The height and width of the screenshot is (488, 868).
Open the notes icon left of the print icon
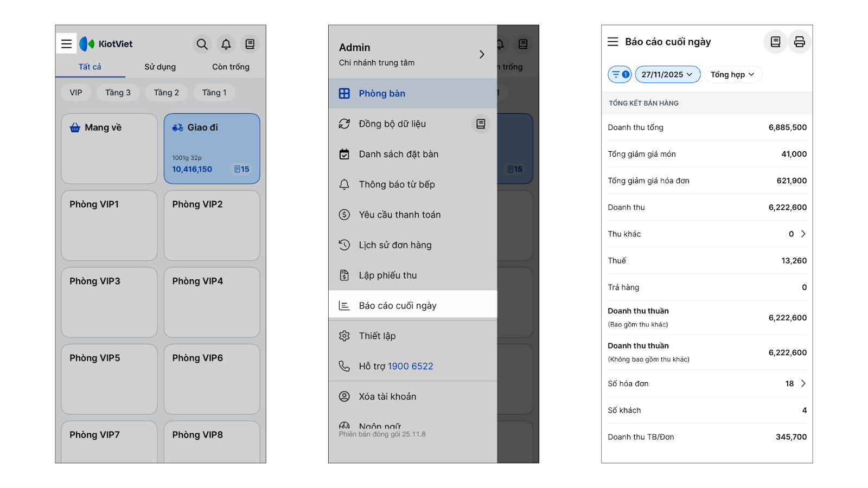pos(775,42)
